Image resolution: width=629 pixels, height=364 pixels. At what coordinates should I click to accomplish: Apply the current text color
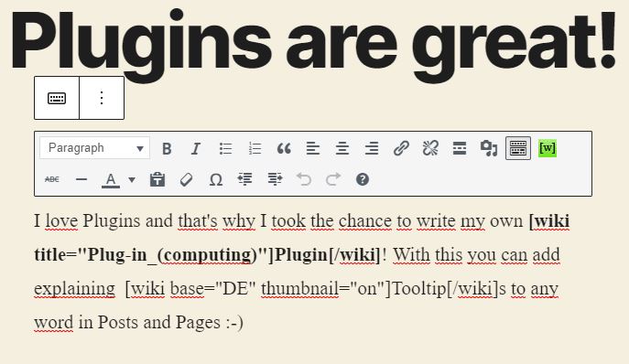pos(111,179)
